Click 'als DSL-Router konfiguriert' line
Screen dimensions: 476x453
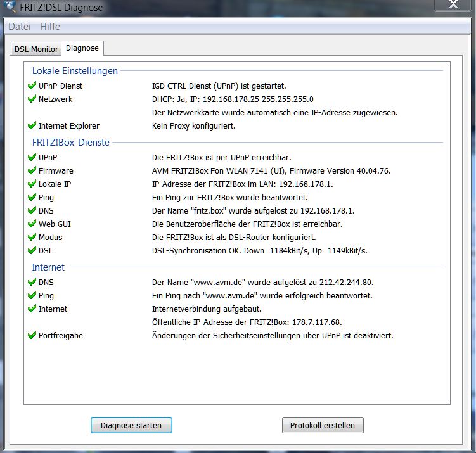click(234, 238)
